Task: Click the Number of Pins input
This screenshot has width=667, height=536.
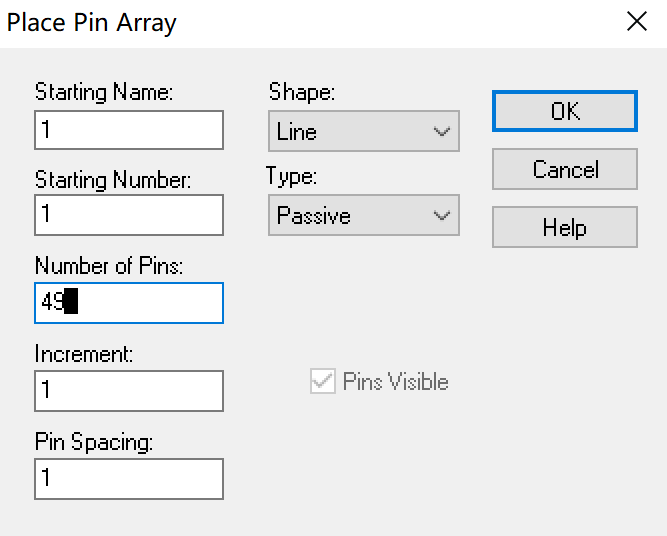Action: click(129, 303)
